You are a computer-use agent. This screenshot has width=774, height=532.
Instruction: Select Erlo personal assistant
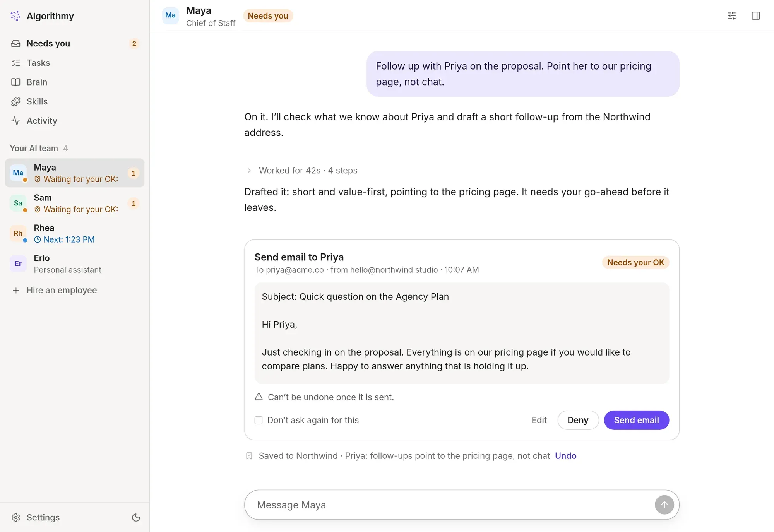click(x=75, y=263)
